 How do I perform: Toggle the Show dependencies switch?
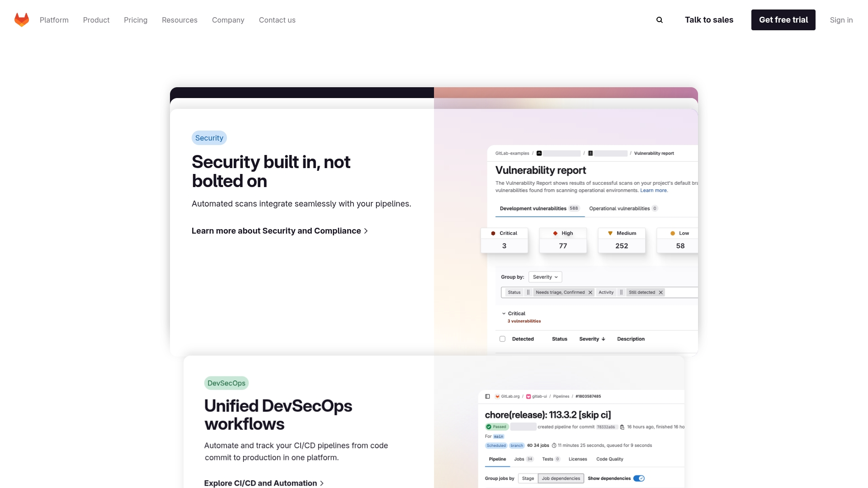coord(639,479)
